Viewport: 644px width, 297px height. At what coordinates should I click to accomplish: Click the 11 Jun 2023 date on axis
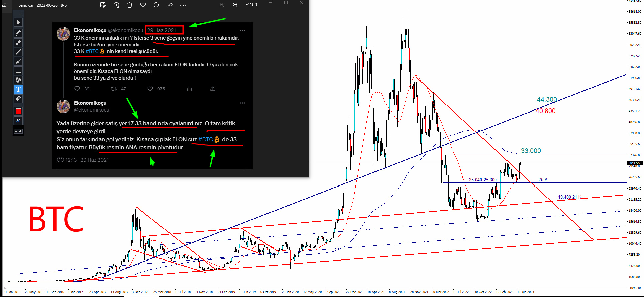[x=526, y=292]
